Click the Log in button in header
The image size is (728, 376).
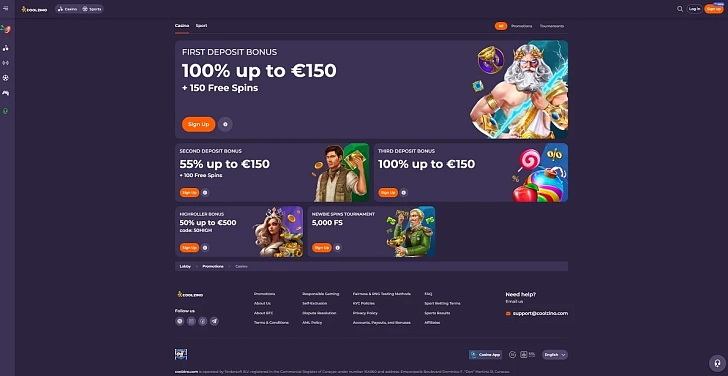694,9
